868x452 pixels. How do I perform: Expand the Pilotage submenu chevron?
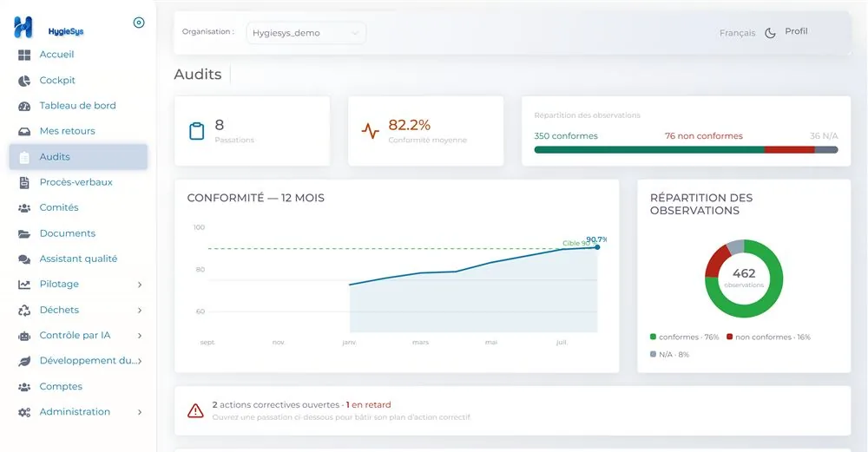pyautogui.click(x=140, y=285)
